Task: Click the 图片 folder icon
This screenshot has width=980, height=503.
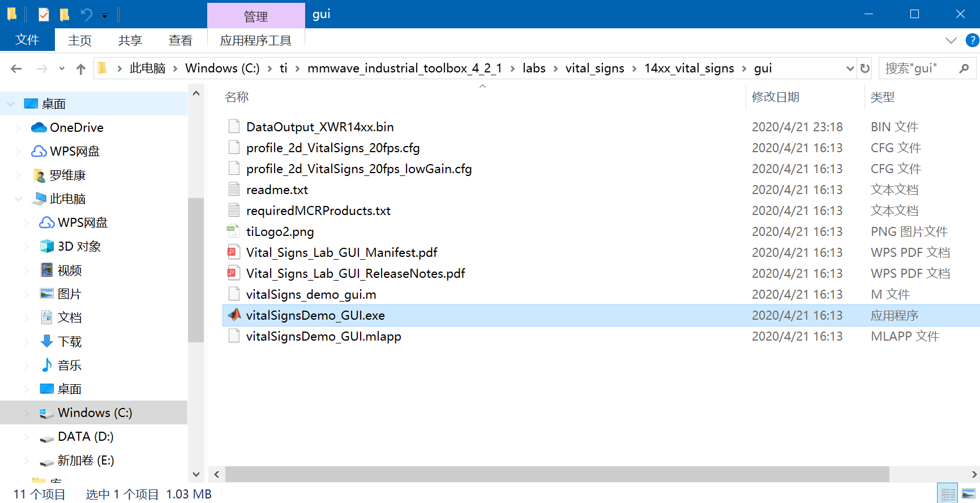Action: (x=47, y=294)
